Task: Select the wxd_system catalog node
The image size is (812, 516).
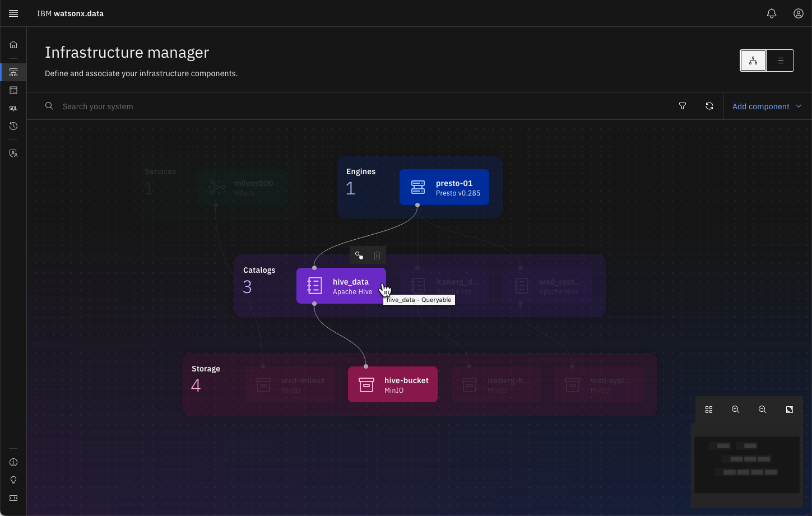Action: [547, 286]
